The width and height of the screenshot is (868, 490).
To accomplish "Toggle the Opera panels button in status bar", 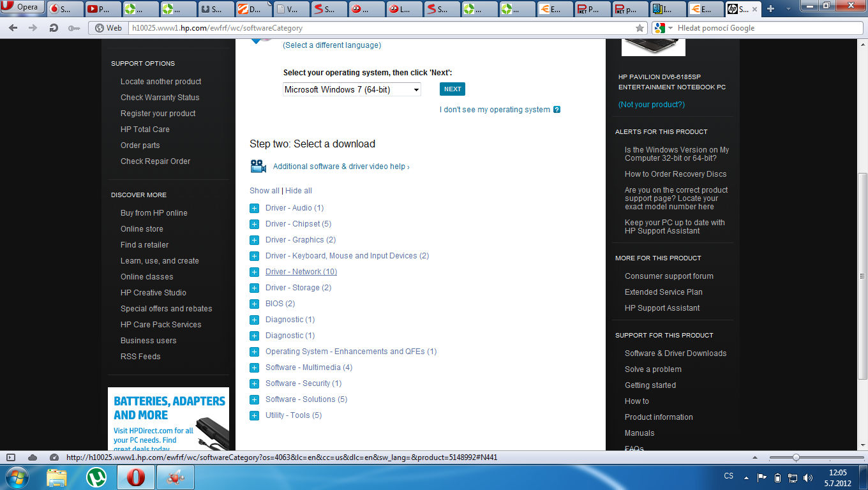I will coord(10,457).
